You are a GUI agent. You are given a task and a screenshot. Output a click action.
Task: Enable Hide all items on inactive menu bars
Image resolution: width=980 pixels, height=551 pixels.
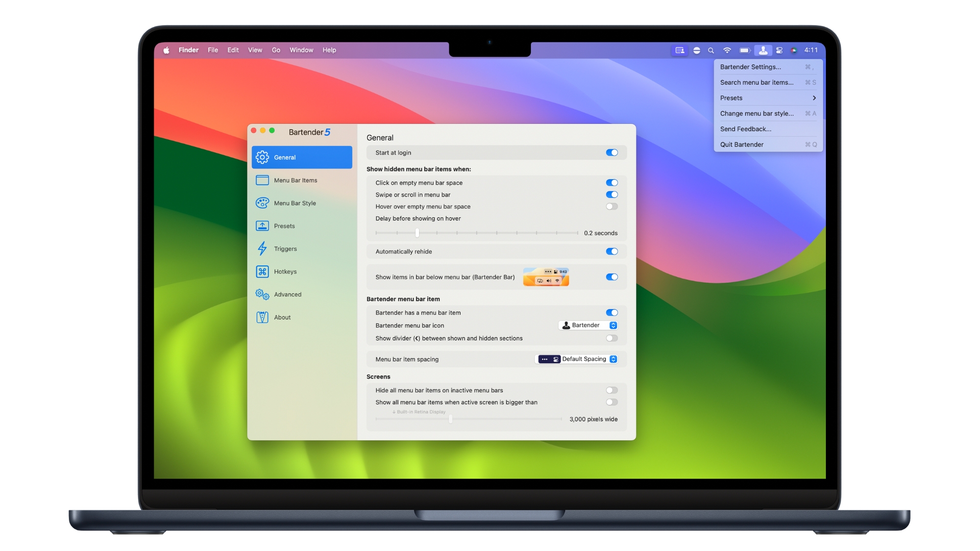click(x=612, y=390)
